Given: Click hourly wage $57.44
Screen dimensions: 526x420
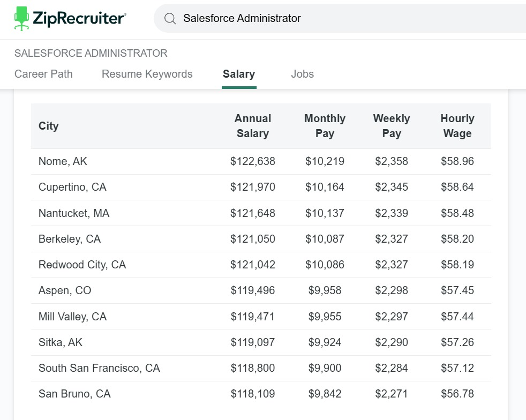Looking at the screenshot, I should [x=457, y=317].
